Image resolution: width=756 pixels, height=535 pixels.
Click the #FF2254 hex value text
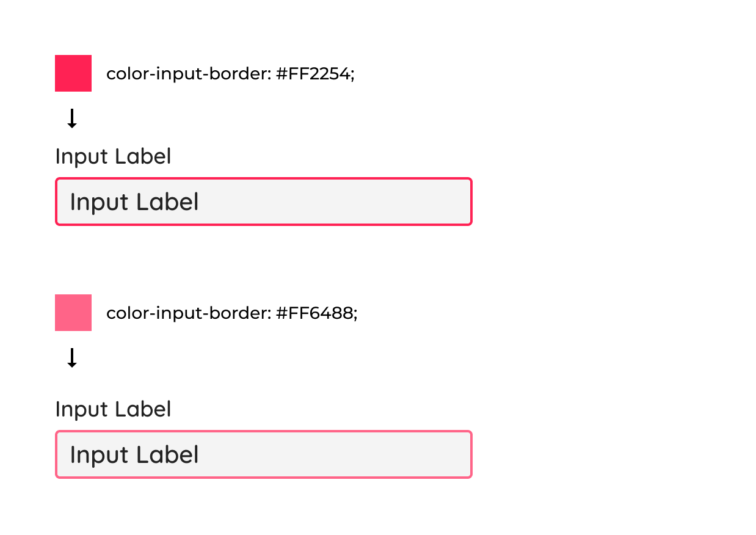314,74
